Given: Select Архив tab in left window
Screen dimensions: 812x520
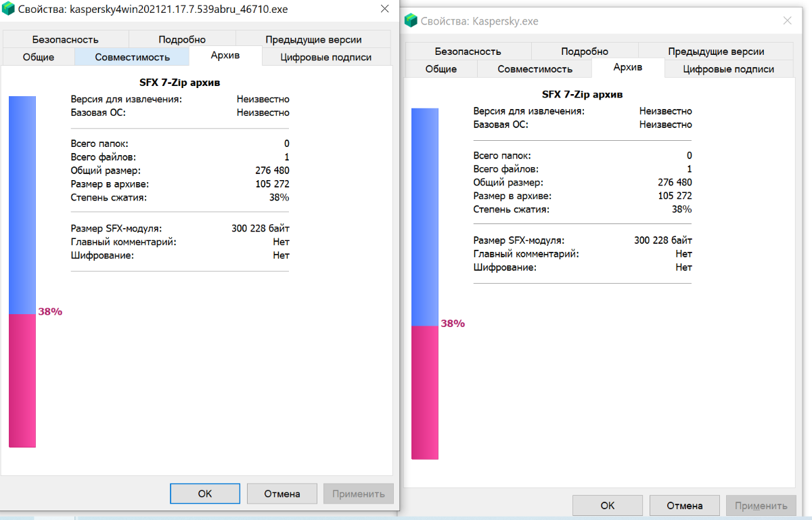Looking at the screenshot, I should tap(225, 56).
